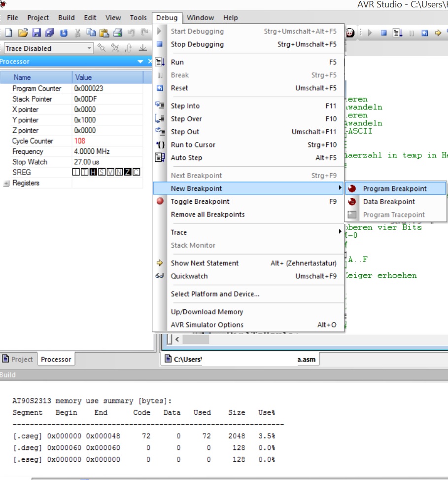Toggle the H flag in SREG
Viewport: 448px width, 480px height.
point(93,172)
